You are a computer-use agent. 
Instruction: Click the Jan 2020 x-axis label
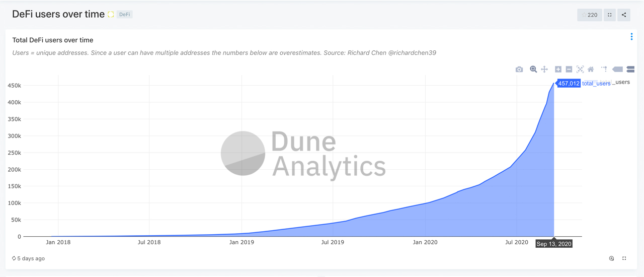pos(425,242)
